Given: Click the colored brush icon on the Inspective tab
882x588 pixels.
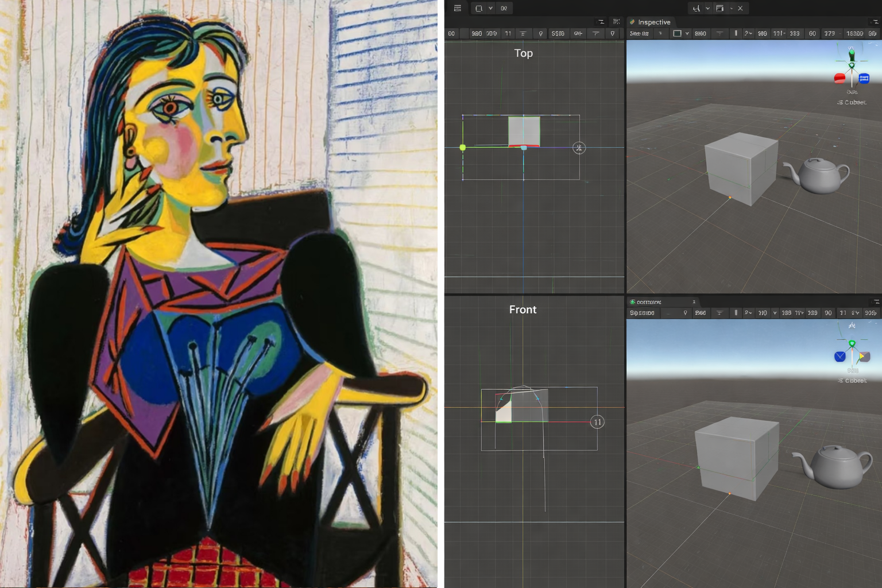Looking at the screenshot, I should pos(632,22).
